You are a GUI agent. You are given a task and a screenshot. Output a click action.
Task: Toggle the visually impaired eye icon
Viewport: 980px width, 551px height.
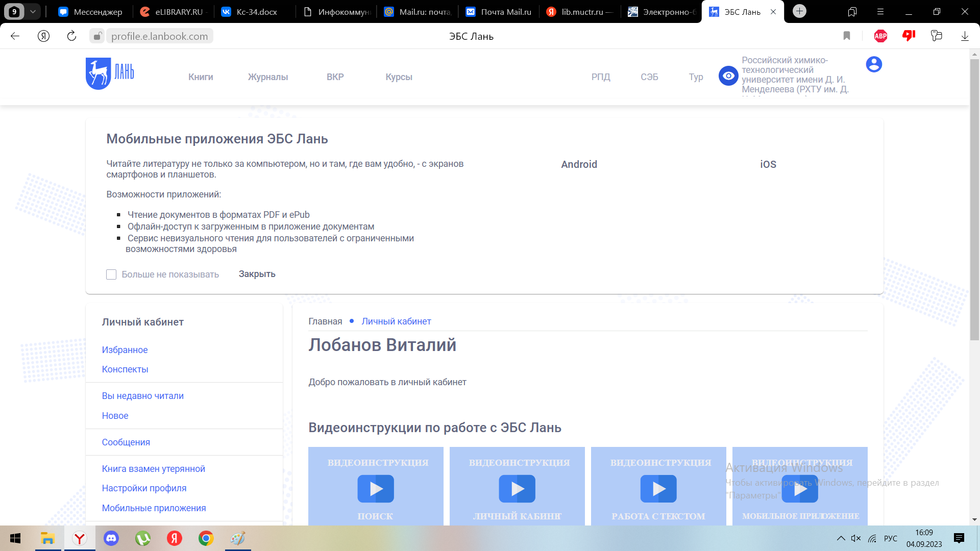click(728, 76)
